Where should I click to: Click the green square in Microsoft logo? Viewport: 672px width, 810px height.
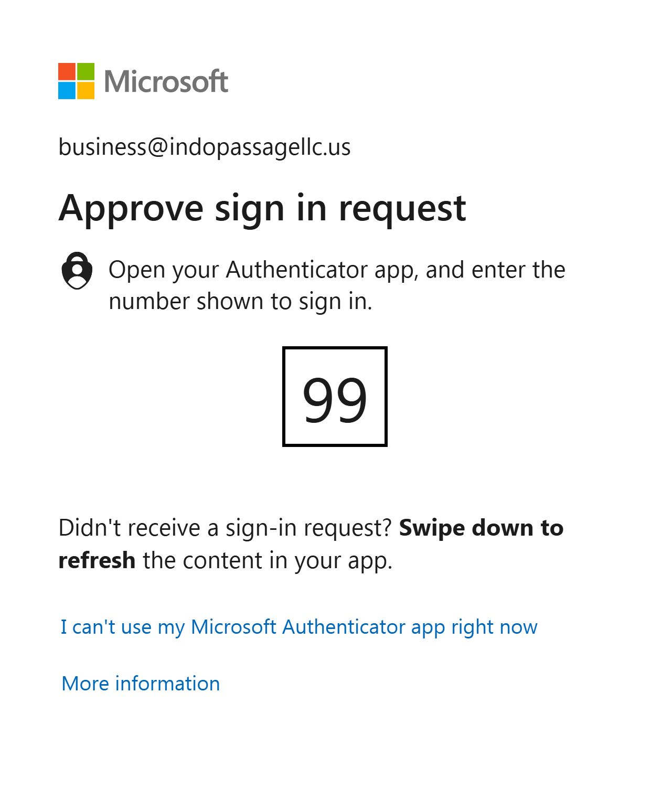[x=86, y=71]
